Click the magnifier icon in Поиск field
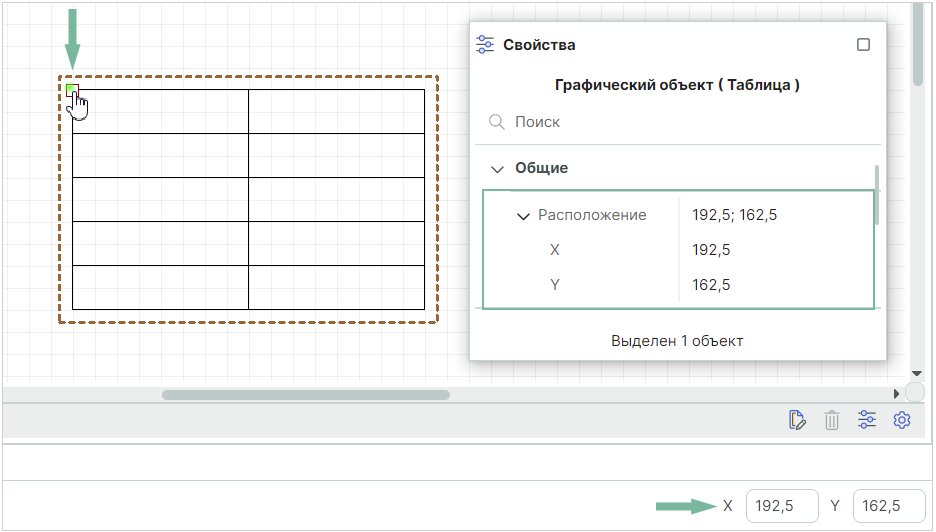The height and width of the screenshot is (532, 936). point(496,122)
